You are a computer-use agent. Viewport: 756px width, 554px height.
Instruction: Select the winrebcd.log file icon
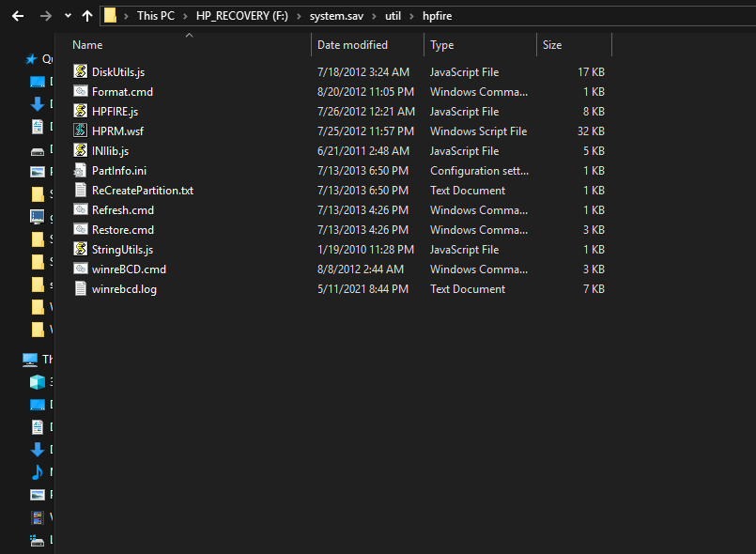(81, 289)
